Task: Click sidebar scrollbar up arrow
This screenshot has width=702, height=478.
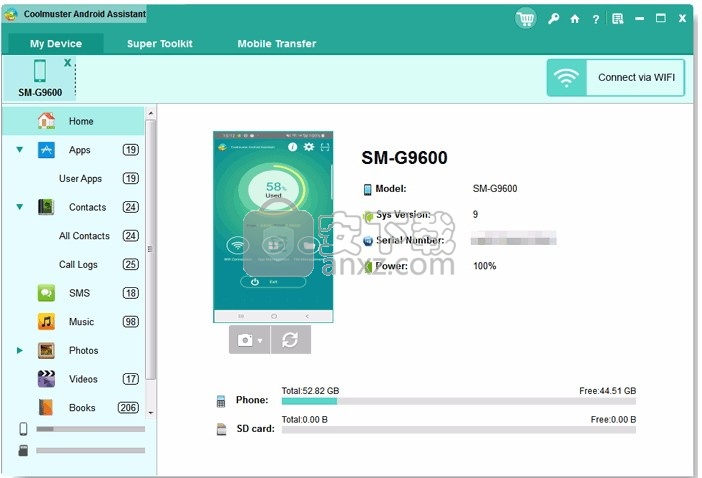Action: (x=151, y=113)
